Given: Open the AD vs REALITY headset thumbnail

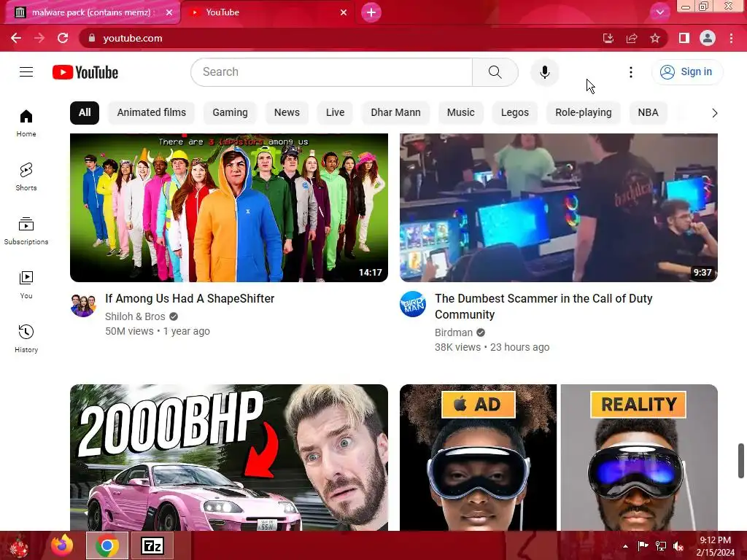Looking at the screenshot, I should tap(558, 457).
